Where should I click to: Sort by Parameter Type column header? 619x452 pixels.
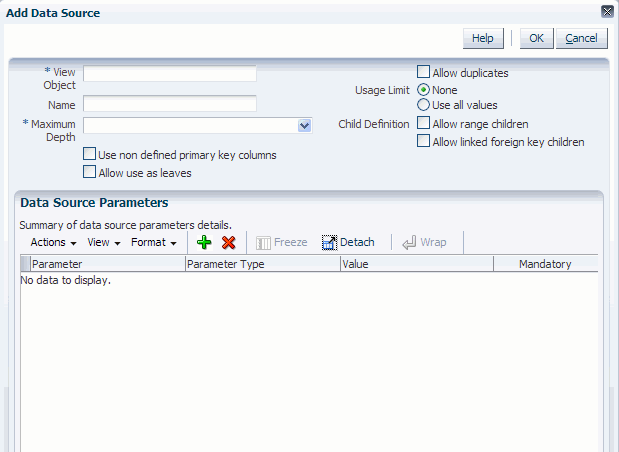coord(263,264)
